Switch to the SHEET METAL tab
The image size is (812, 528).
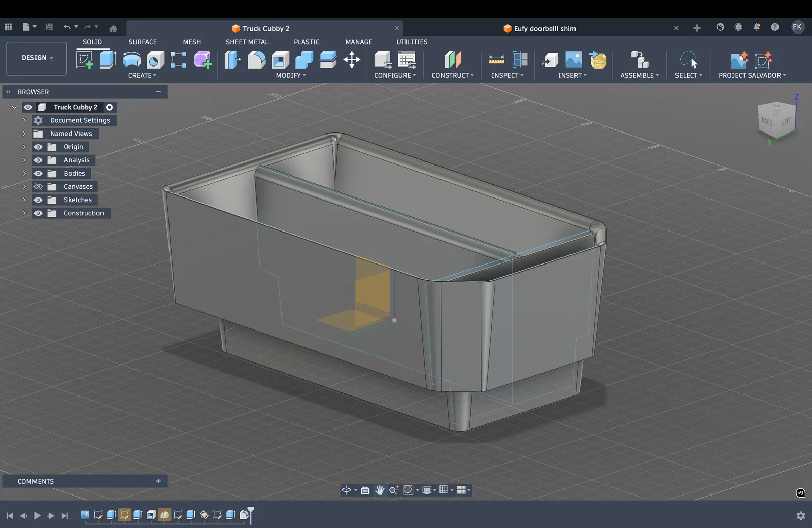point(247,42)
